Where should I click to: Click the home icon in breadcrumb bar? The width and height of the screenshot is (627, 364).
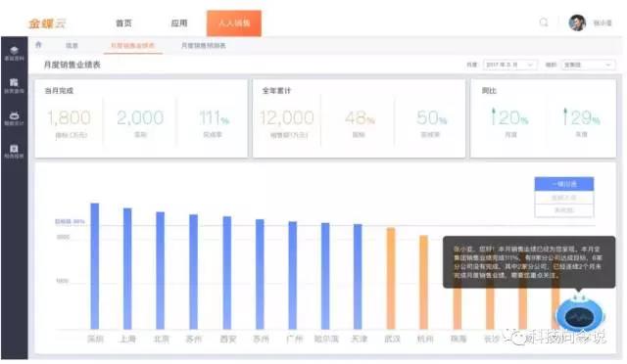pos(38,45)
